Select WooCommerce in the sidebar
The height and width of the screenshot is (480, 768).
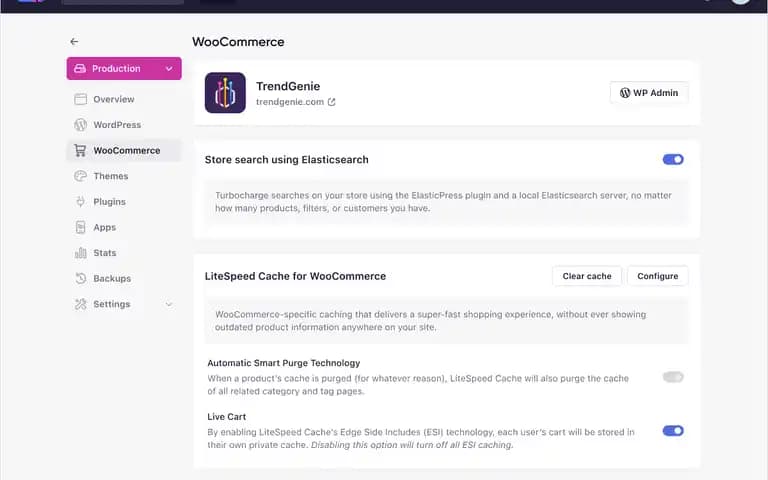[x=124, y=150]
